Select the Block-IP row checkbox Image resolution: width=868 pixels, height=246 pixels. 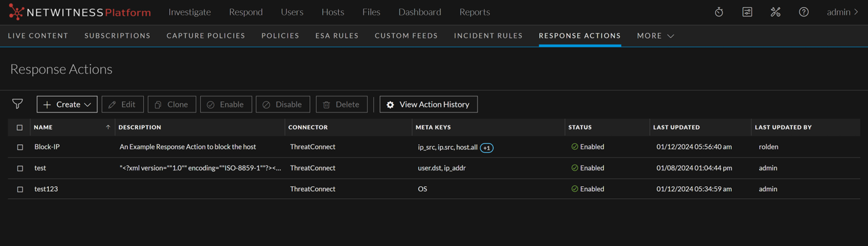coord(20,147)
